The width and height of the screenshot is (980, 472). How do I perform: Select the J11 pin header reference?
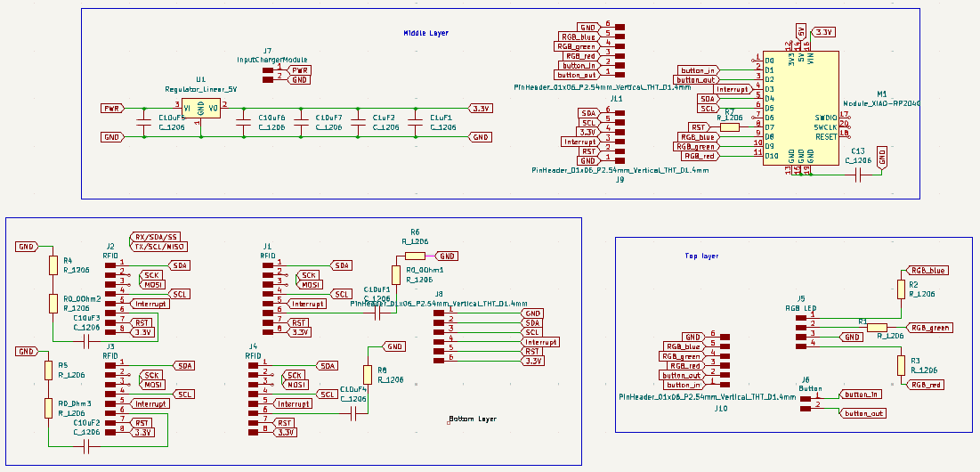617,99
